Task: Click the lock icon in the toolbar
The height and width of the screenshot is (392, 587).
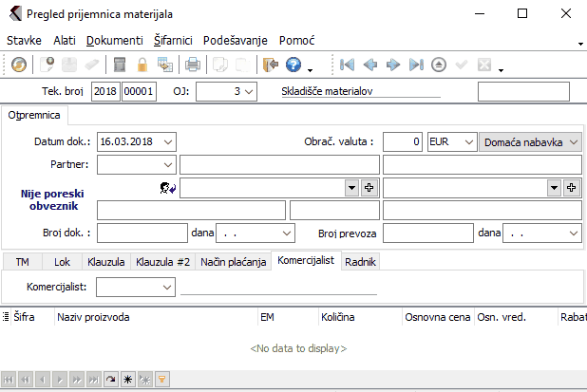Action: [x=142, y=65]
